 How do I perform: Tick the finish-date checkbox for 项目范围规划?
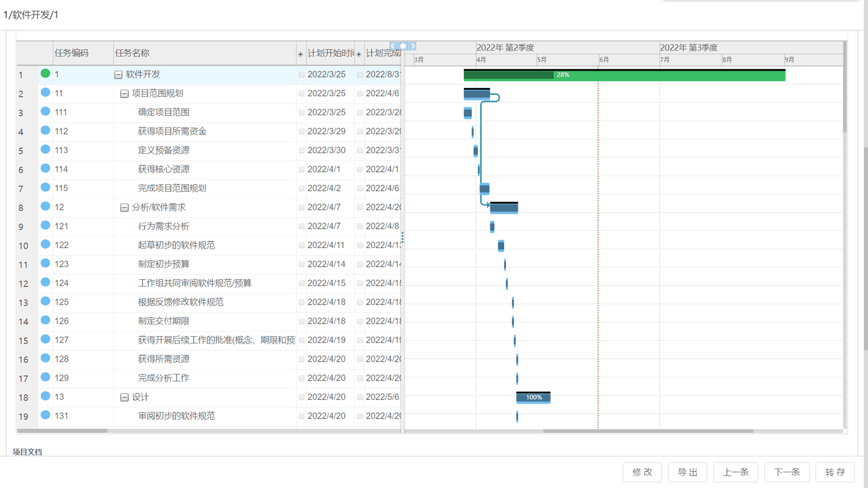[x=360, y=94]
